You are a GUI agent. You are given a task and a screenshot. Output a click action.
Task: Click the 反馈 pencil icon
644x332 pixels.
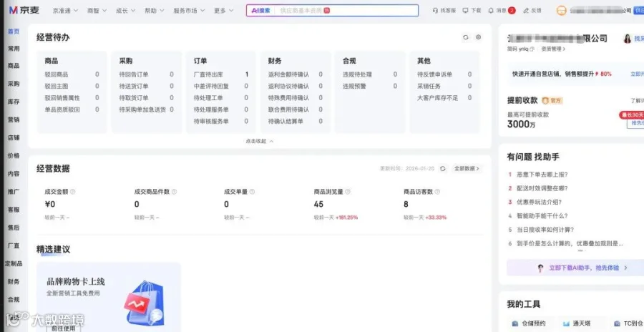pos(526,11)
